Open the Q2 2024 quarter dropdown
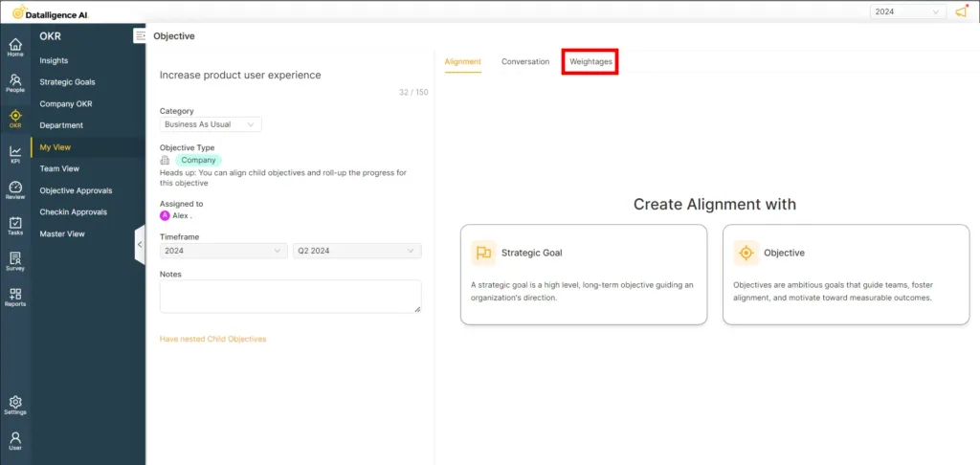The width and height of the screenshot is (980, 465). click(x=358, y=251)
